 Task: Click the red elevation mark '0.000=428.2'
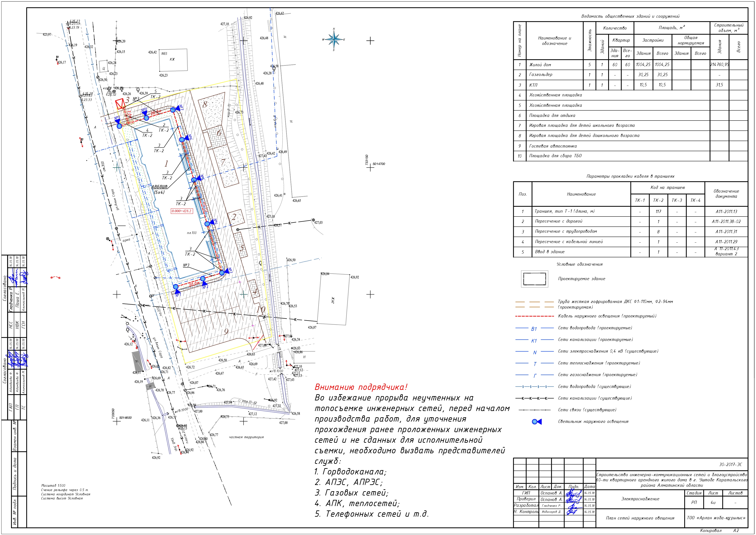[181, 211]
